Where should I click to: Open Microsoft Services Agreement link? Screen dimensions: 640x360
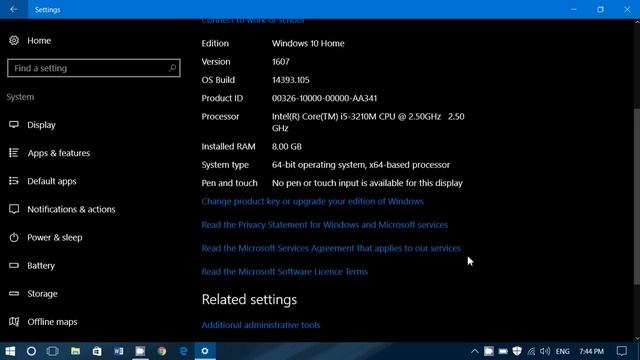(331, 248)
